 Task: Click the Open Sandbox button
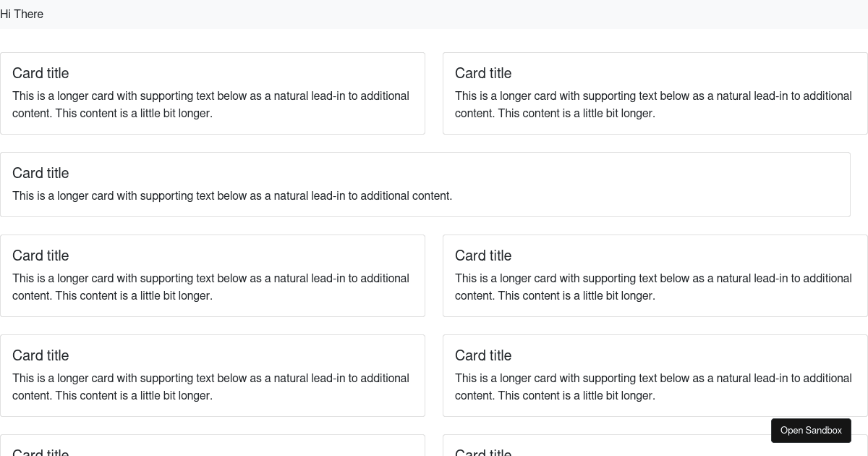click(811, 430)
